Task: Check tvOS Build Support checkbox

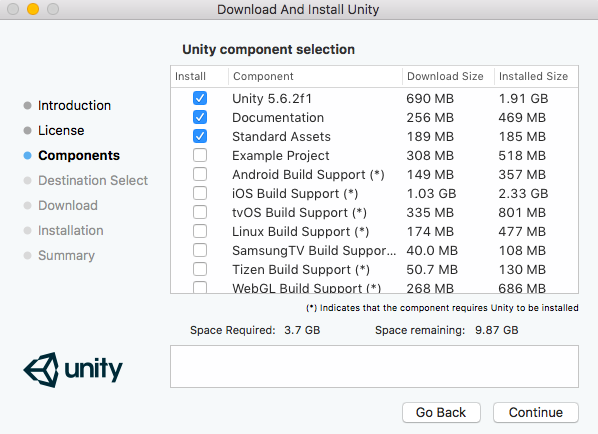Action: pos(200,212)
